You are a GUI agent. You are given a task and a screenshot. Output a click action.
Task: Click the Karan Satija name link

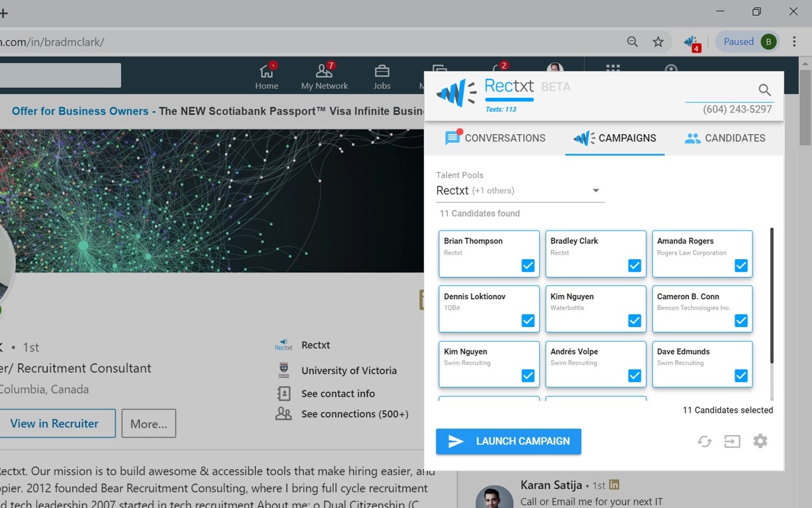coord(551,485)
